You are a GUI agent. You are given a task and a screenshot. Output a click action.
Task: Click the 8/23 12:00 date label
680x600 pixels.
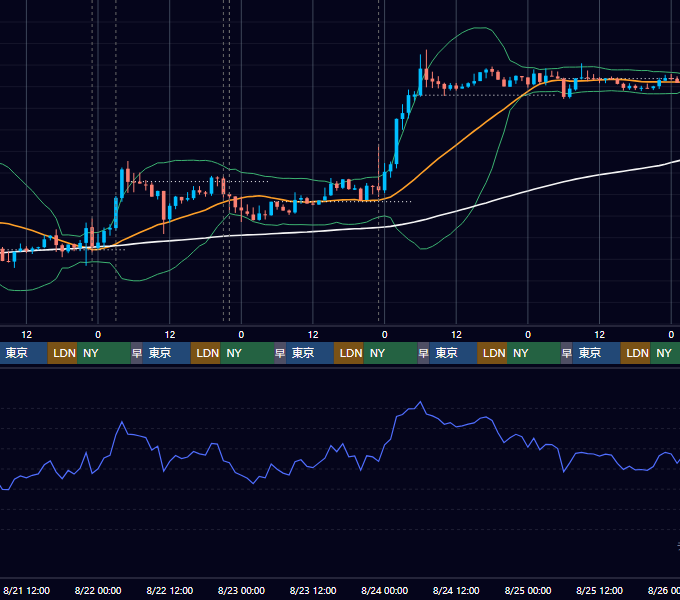pyautogui.click(x=313, y=590)
